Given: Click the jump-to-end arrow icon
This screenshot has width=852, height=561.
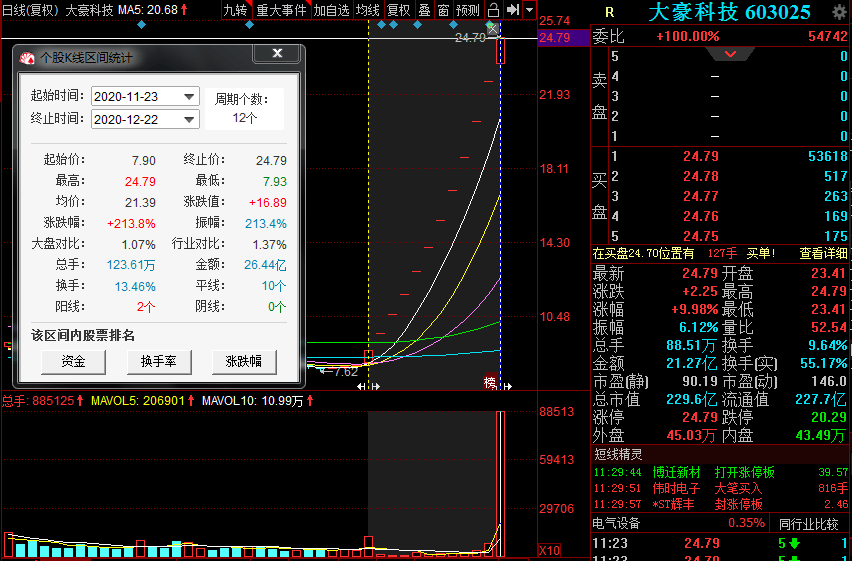Looking at the screenshot, I should point(512,10).
